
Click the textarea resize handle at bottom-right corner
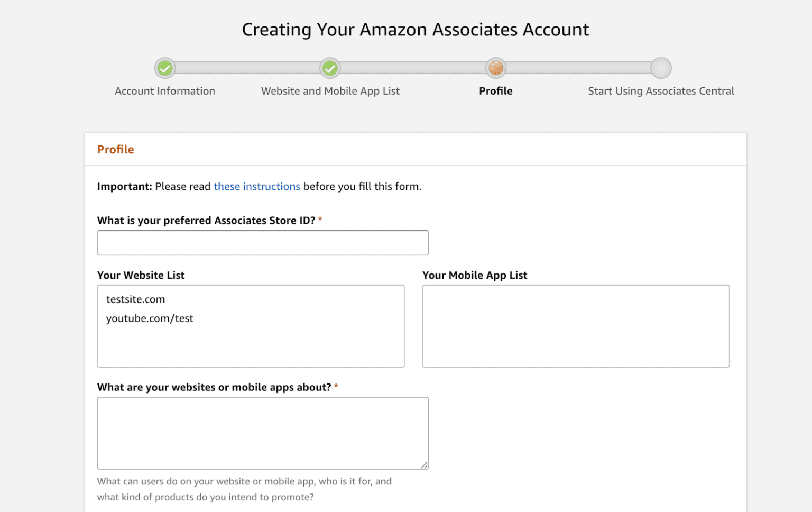pyautogui.click(x=425, y=465)
